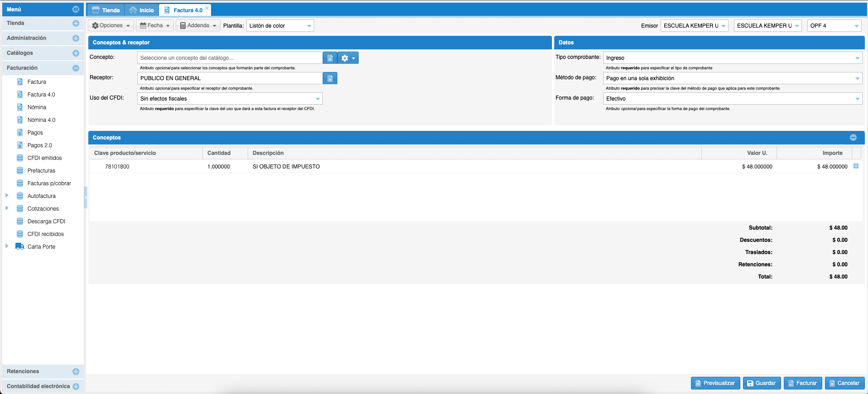Image resolution: width=868 pixels, height=394 pixels.
Task: Click the plus icon on the 78101800 row
Action: click(856, 166)
